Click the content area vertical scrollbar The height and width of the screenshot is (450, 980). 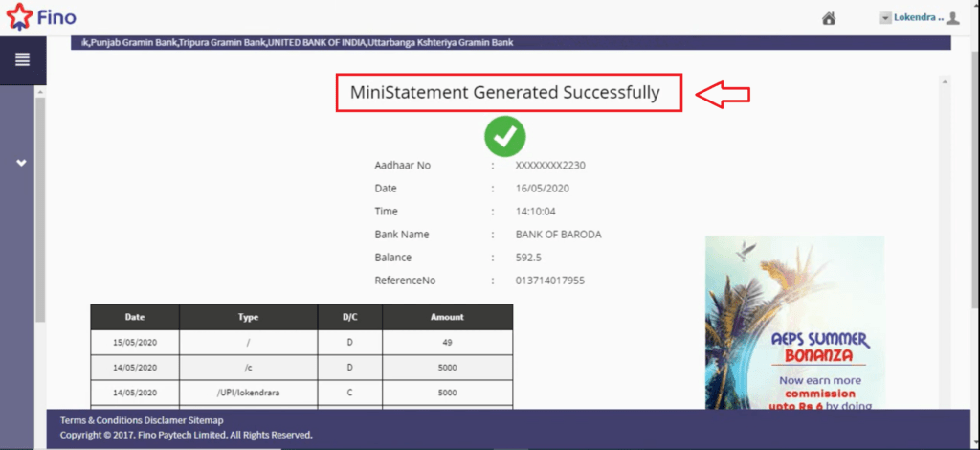[945, 244]
